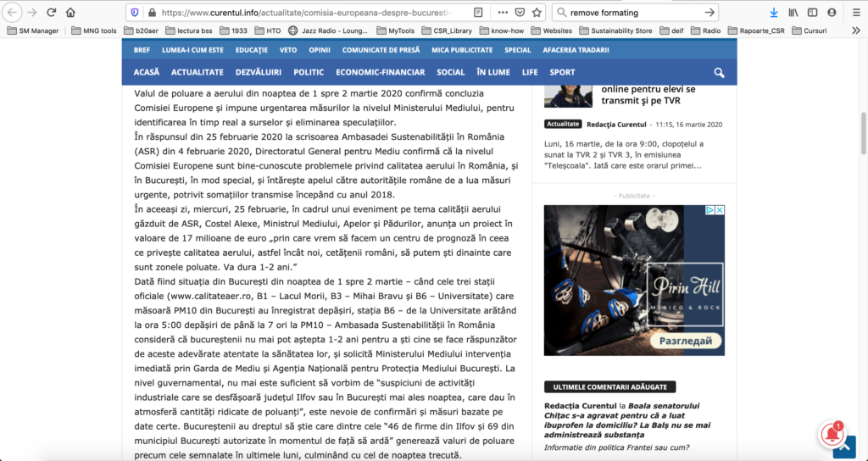Open the MyTools bookmark folder

click(395, 31)
